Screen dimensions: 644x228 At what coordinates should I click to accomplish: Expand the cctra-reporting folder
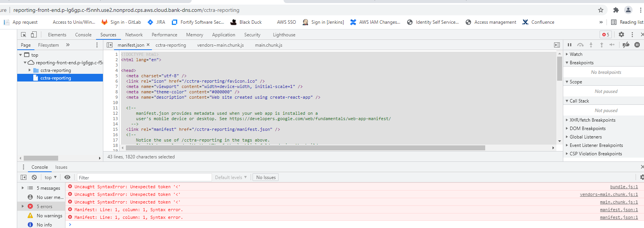tap(30, 70)
